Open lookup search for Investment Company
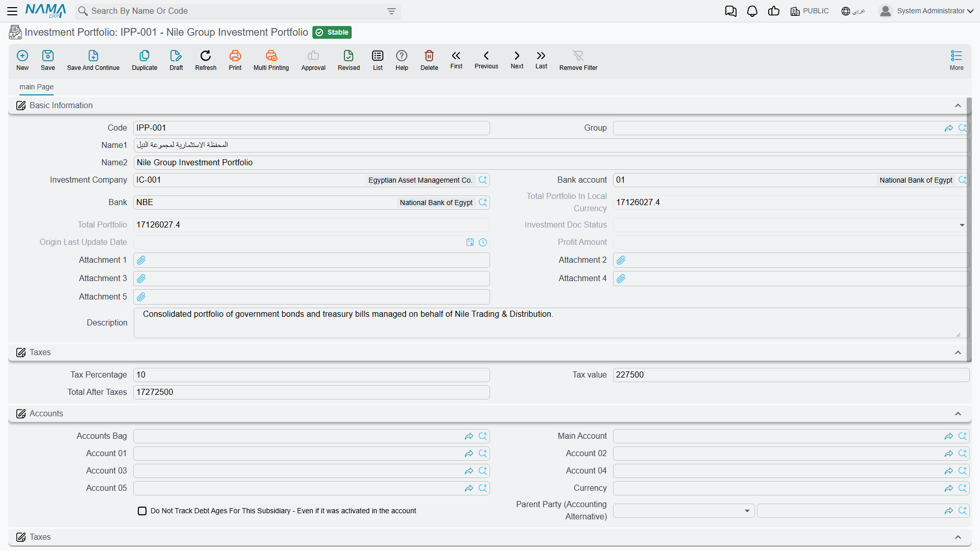The height and width of the screenshot is (551, 980). click(x=483, y=180)
